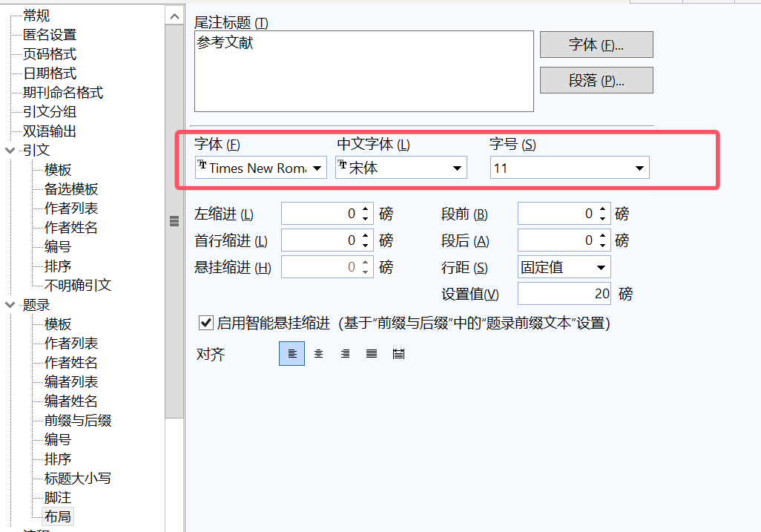Select 作者列表 under 引文
This screenshot has width=761, height=532.
(71, 208)
